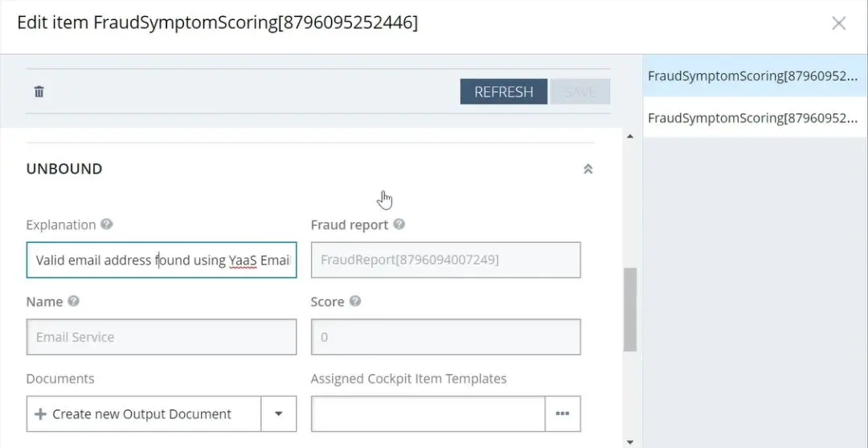
Task: Close the Edit item dialog
Action: click(838, 23)
